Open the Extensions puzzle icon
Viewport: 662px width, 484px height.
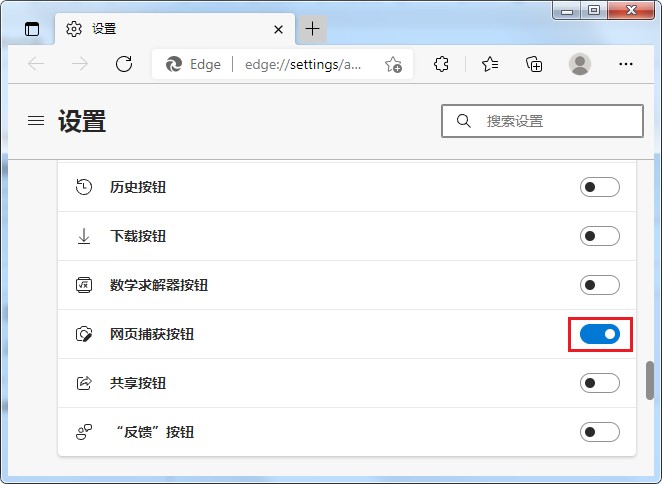pos(441,64)
